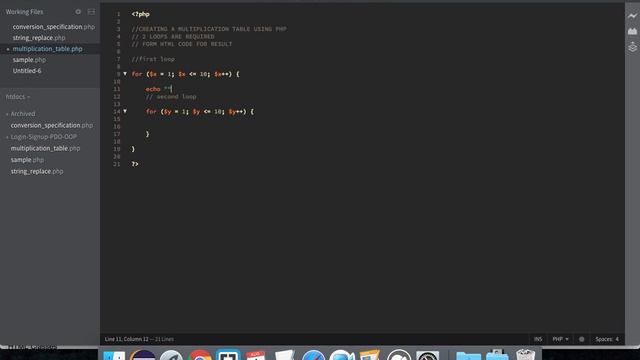
Task: Open string_replace.php in the htdocs tree
Action: coord(37,171)
